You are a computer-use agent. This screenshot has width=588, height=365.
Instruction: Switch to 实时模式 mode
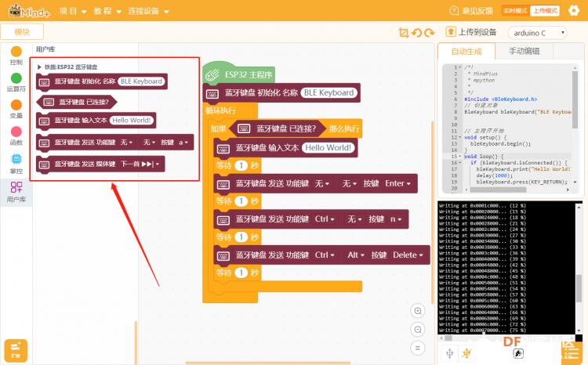[x=515, y=11]
